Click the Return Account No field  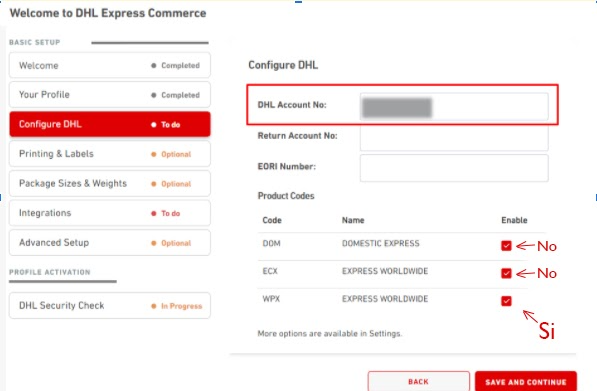click(454, 137)
